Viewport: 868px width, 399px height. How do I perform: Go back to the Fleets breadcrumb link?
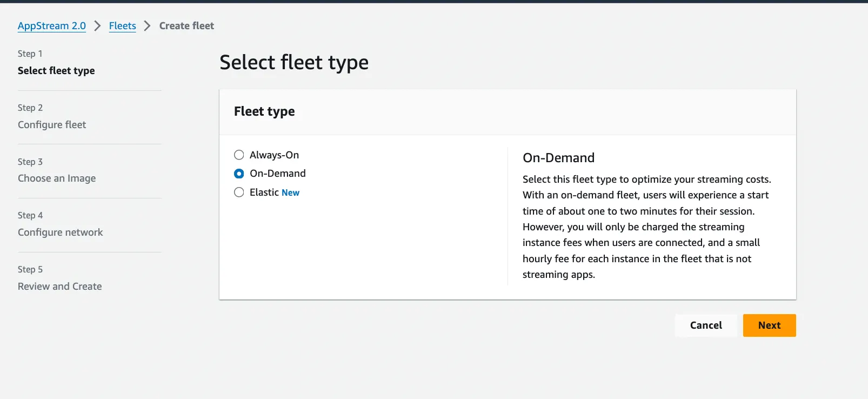(x=123, y=26)
